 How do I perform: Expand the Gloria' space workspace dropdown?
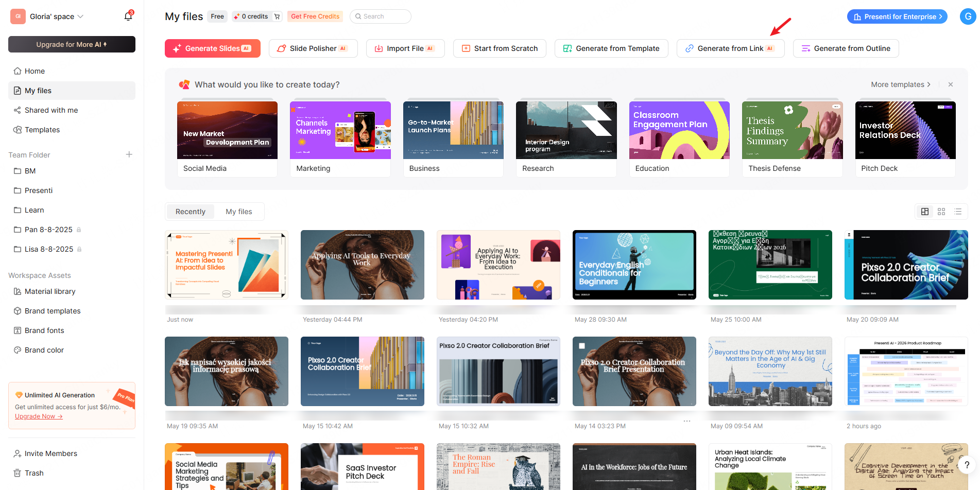pos(47,16)
